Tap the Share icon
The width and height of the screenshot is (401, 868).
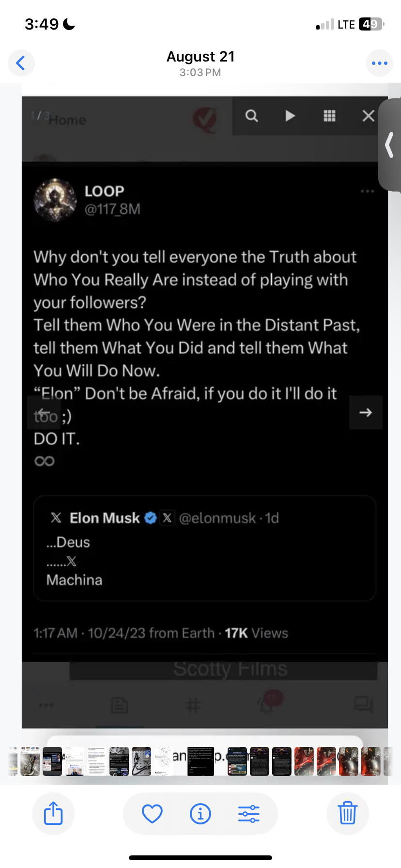tap(53, 813)
